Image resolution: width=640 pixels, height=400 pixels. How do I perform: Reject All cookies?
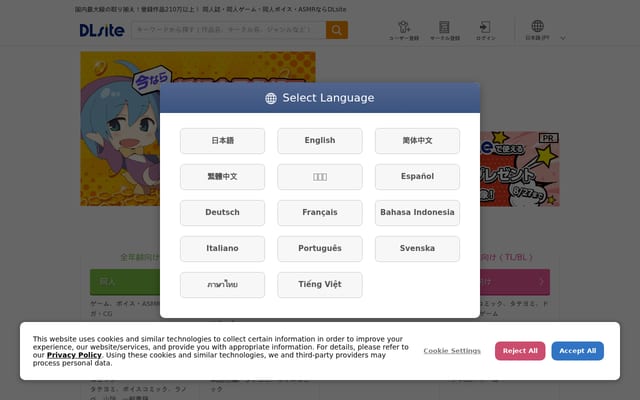(x=520, y=351)
